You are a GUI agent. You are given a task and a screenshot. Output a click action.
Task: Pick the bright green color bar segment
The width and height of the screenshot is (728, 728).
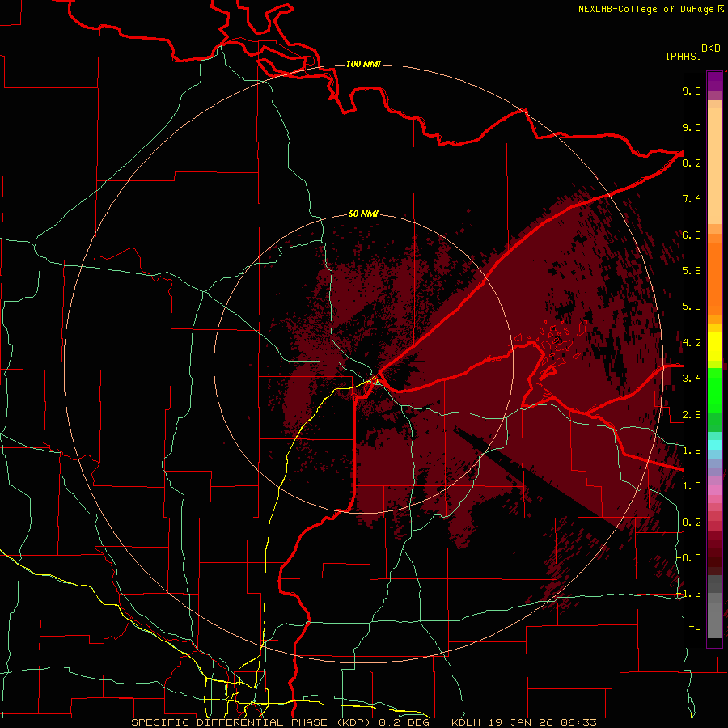(x=714, y=391)
